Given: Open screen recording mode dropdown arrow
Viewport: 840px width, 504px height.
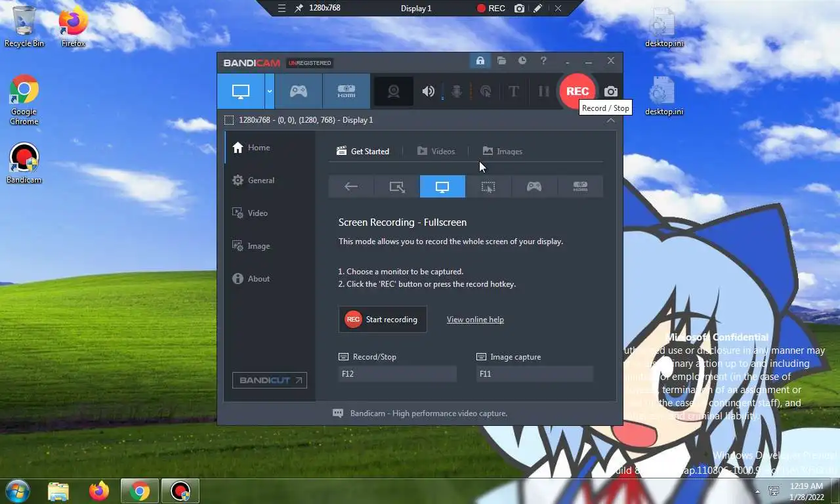Looking at the screenshot, I should pos(269,91).
